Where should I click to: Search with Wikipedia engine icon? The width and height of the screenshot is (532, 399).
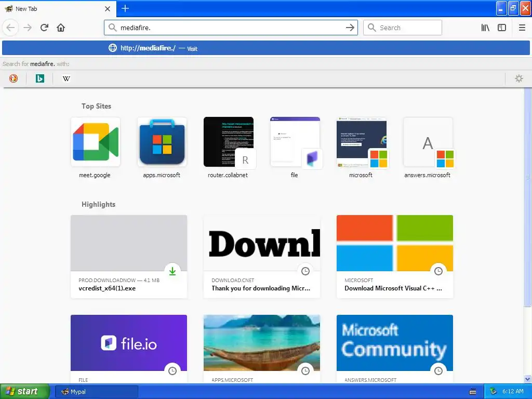[x=66, y=79]
